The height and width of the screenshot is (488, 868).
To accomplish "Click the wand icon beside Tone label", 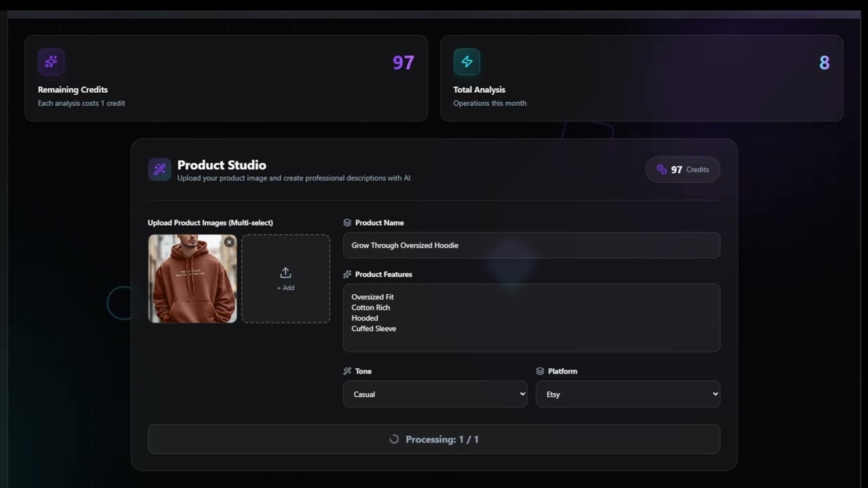I will point(347,371).
